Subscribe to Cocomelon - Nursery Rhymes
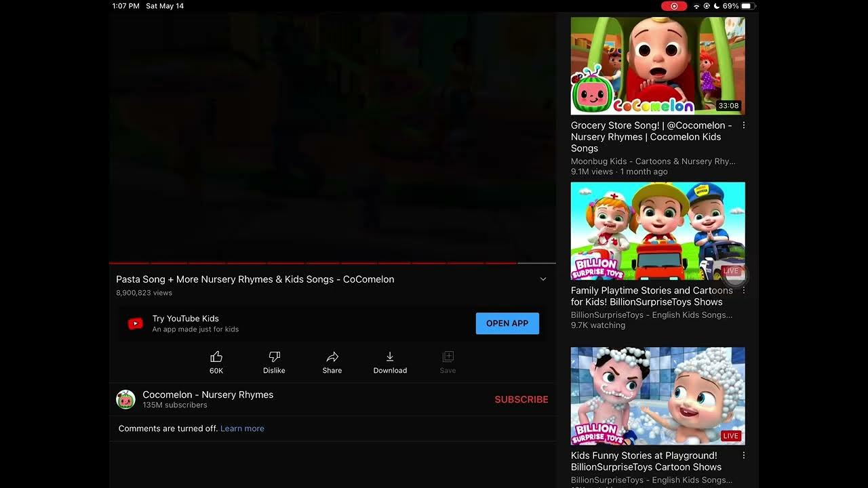This screenshot has width=868, height=488. 521,399
